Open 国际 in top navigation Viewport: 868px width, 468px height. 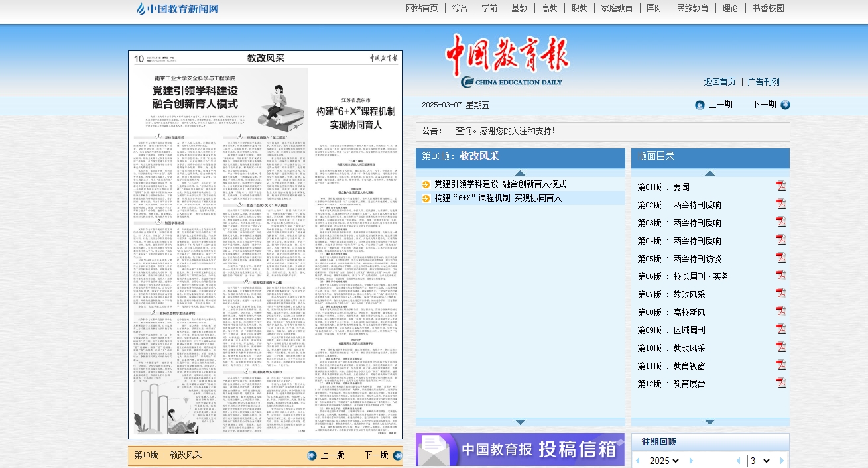(654, 8)
